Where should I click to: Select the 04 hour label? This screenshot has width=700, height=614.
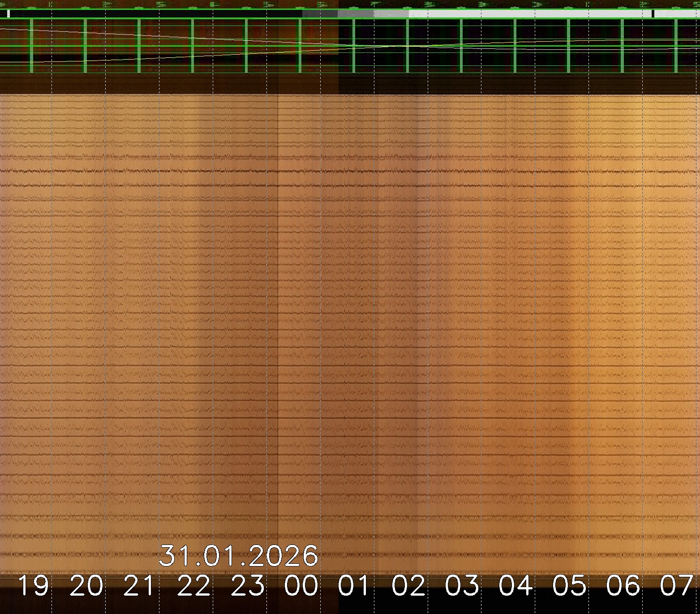tap(516, 586)
